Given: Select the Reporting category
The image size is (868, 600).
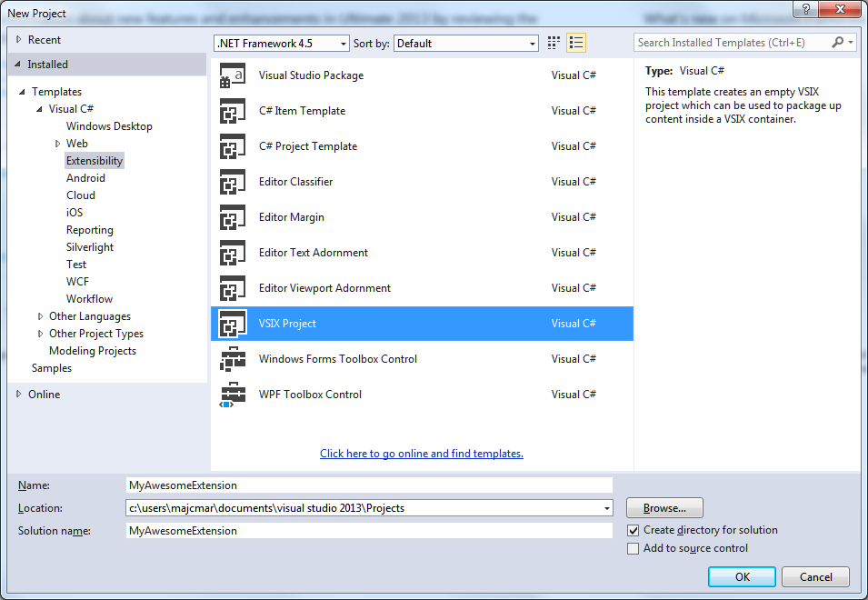Looking at the screenshot, I should pyautogui.click(x=90, y=230).
